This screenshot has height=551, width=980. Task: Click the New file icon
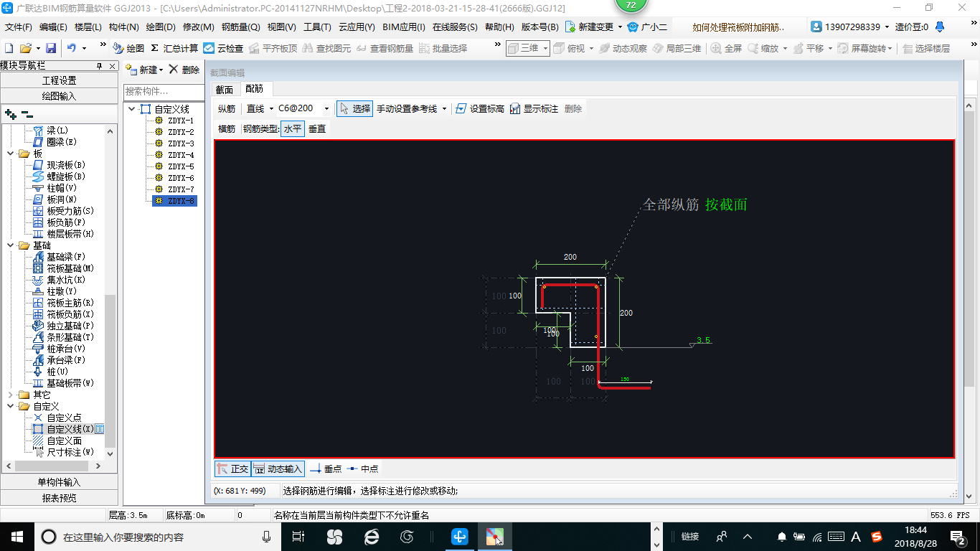click(9, 48)
